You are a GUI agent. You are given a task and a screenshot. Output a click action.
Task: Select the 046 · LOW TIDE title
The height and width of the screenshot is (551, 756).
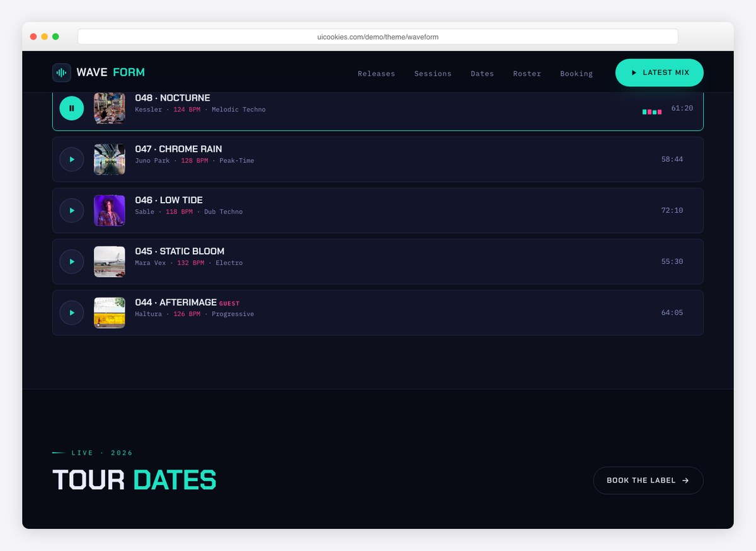169,200
